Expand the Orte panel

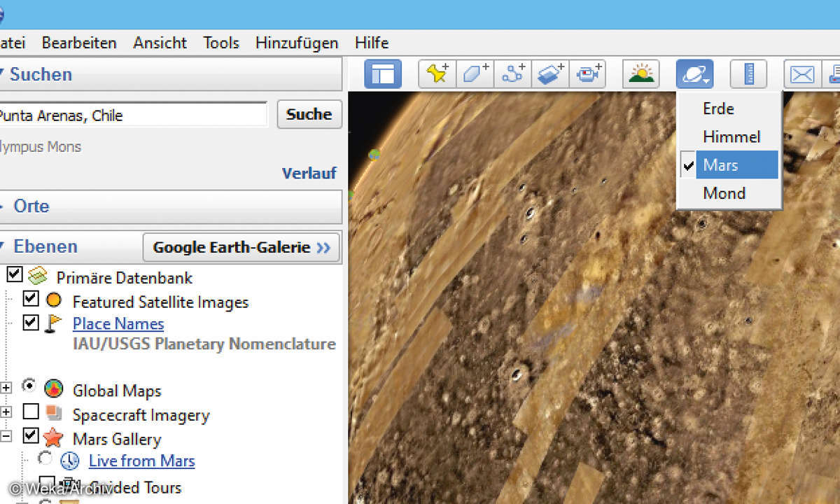[x=2, y=206]
